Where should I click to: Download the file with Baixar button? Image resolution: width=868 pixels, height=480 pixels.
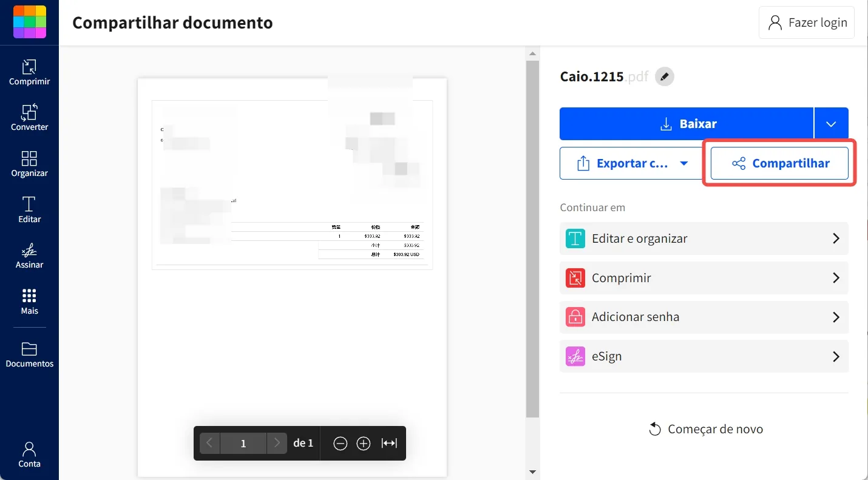687,124
